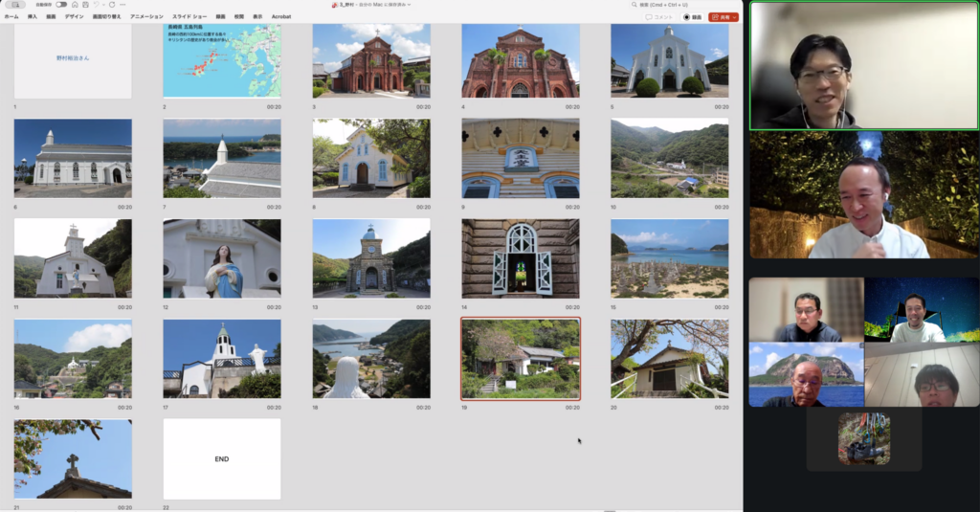Click the Undo arrow icon

point(95,5)
